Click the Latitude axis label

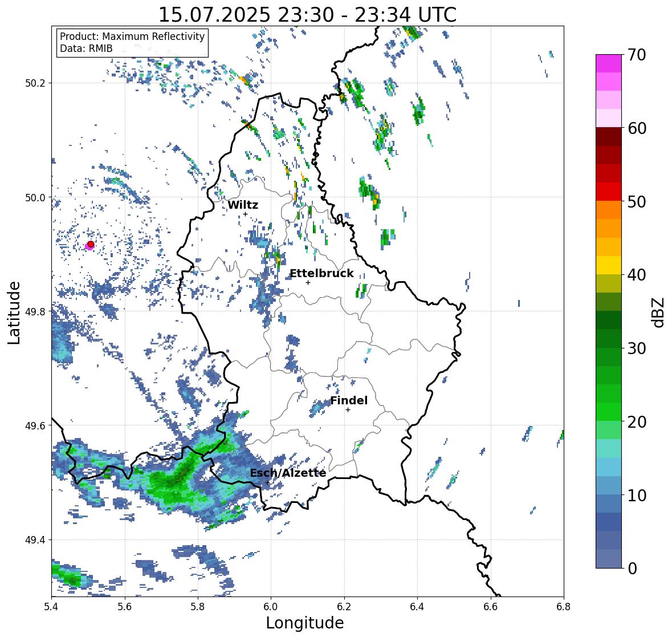(x=14, y=313)
